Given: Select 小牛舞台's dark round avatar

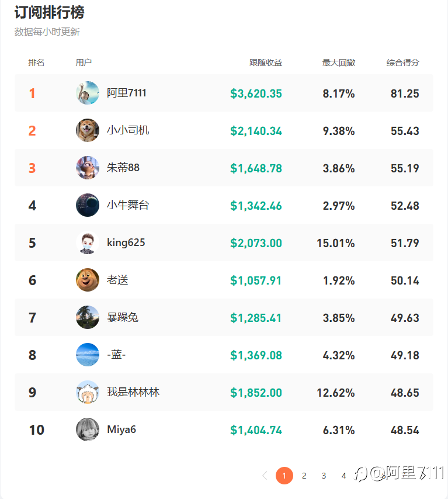Looking at the screenshot, I should (88, 205).
